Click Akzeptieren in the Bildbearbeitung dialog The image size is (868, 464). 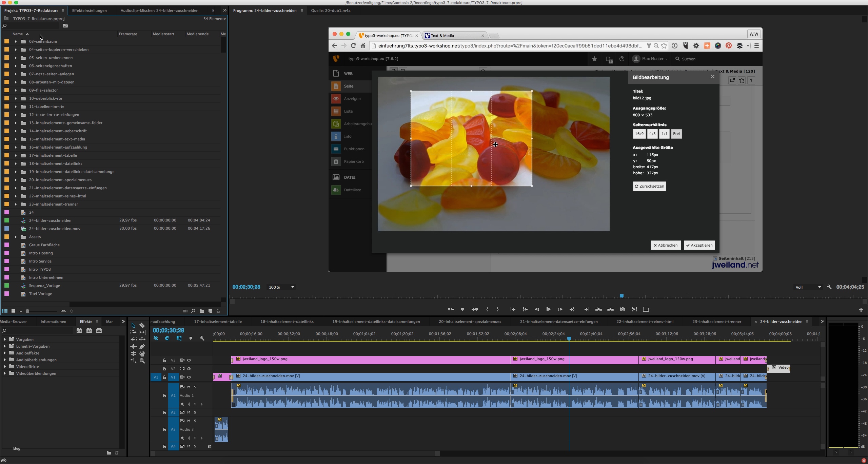coord(699,245)
